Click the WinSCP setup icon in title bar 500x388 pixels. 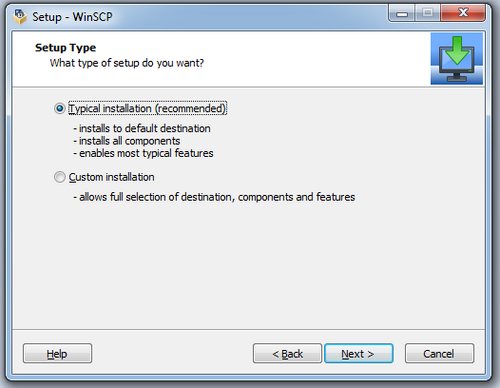(20, 17)
